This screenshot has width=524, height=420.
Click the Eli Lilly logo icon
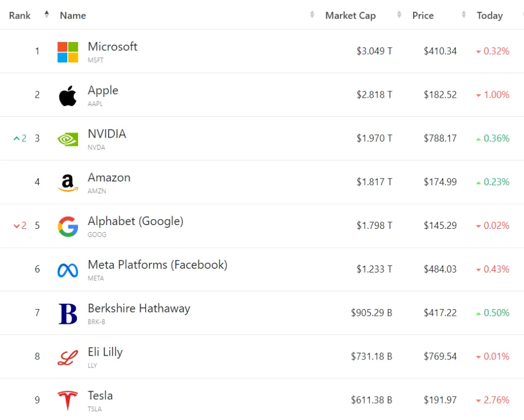click(68, 357)
